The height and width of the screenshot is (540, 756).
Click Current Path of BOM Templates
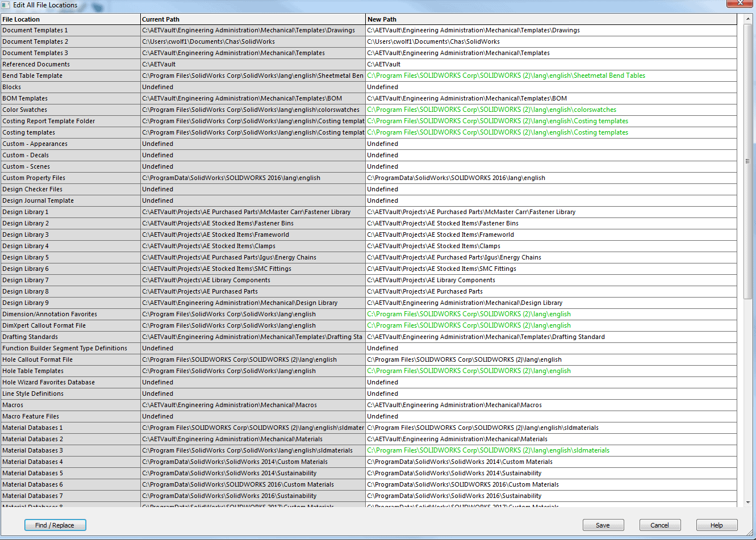(x=253, y=98)
